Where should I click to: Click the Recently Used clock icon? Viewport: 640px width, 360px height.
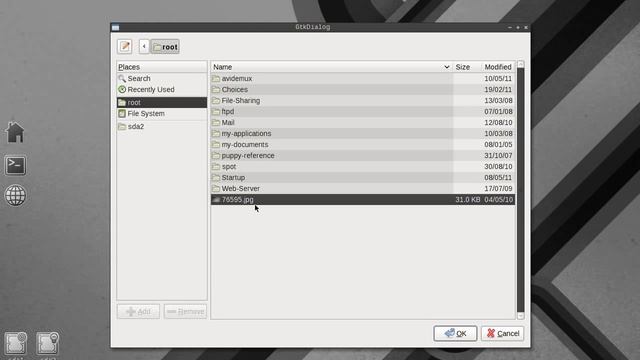pyautogui.click(x=122, y=89)
